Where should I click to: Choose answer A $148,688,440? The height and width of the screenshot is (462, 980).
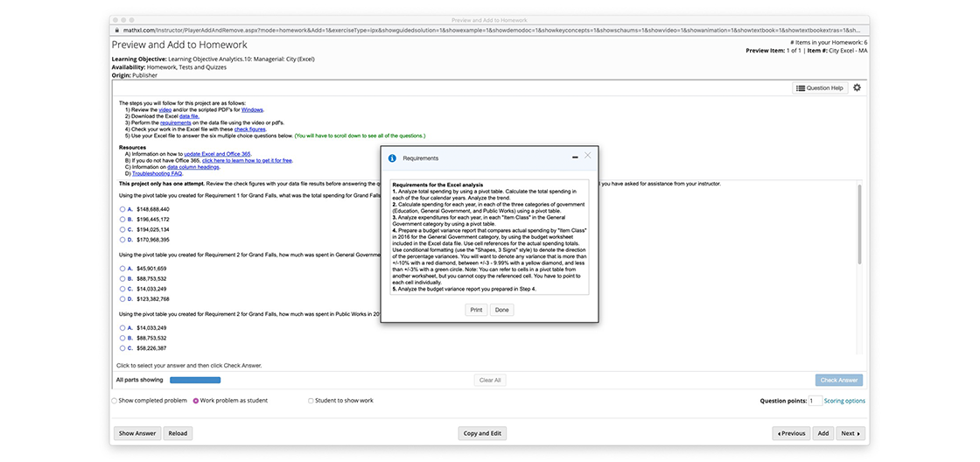click(x=122, y=209)
